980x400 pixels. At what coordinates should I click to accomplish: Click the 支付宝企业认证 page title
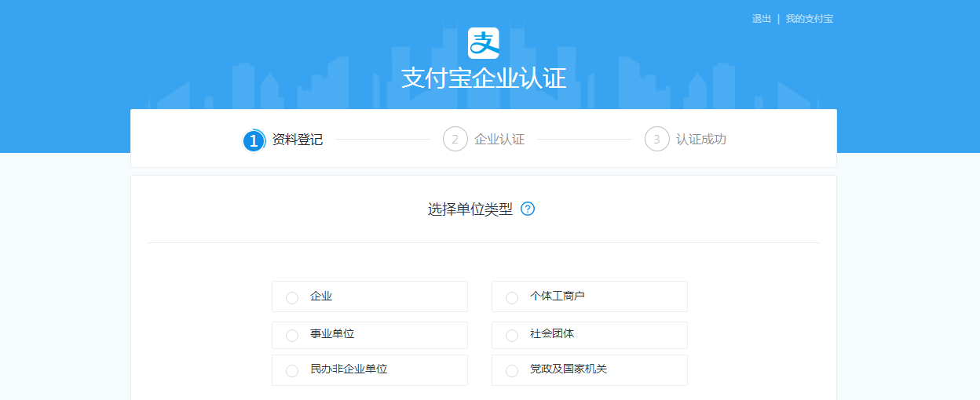pyautogui.click(x=484, y=78)
